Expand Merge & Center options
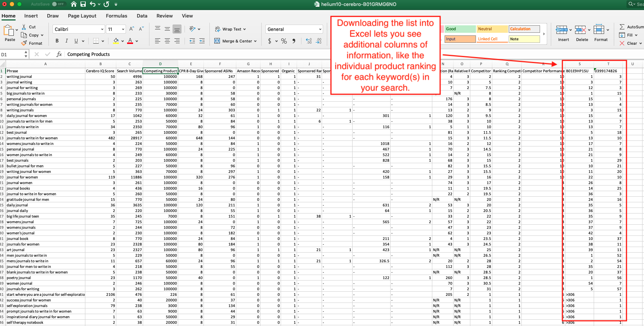The image size is (644, 326). click(255, 41)
